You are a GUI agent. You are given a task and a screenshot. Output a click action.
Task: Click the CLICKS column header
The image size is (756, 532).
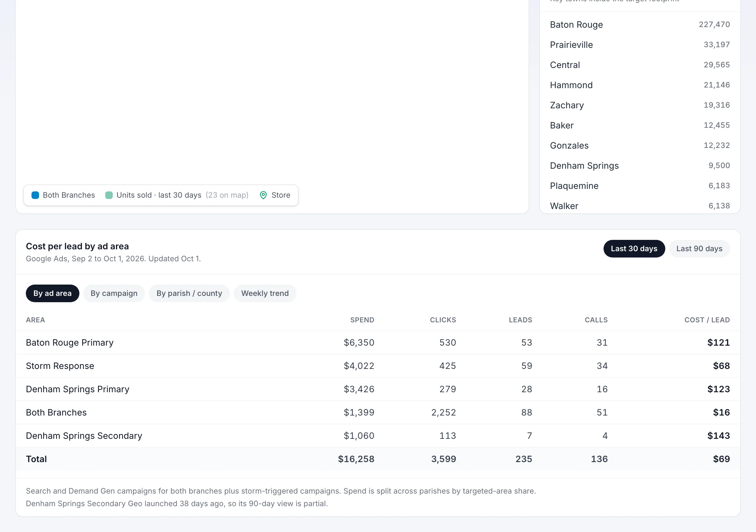pos(443,320)
